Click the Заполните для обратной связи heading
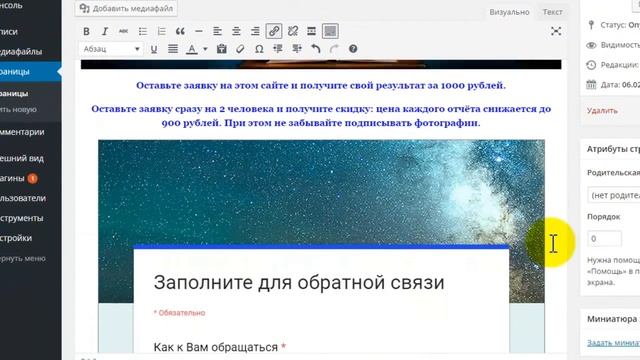Image resolution: width=640 pixels, height=360 pixels. [299, 282]
